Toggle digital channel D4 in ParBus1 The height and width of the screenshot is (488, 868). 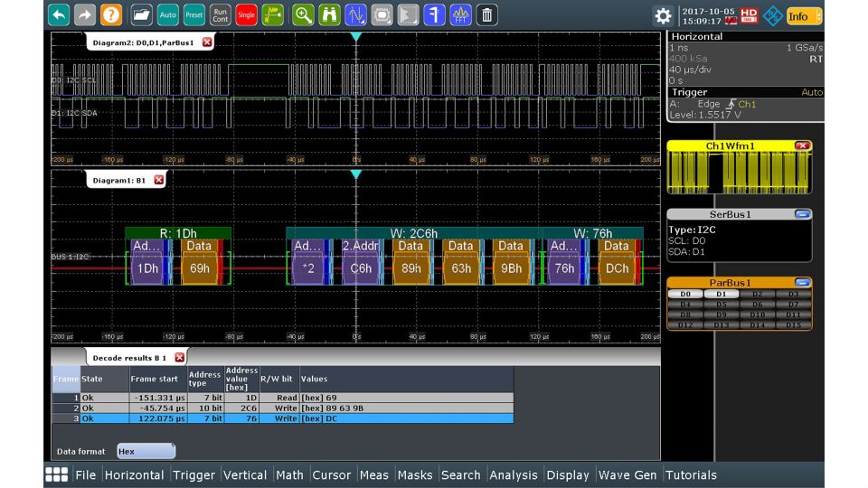coord(685,305)
